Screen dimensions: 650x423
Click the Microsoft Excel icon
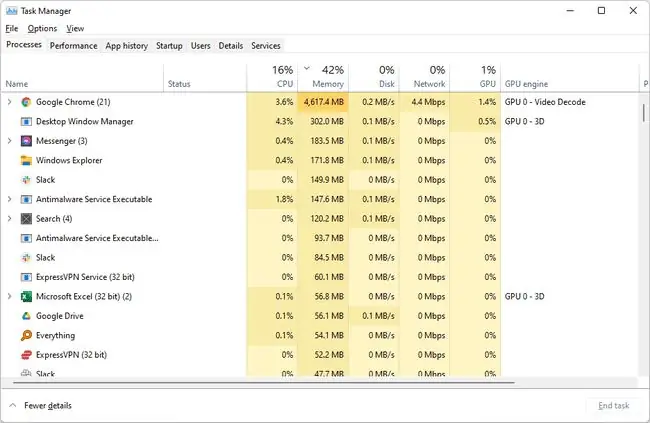click(x=26, y=297)
